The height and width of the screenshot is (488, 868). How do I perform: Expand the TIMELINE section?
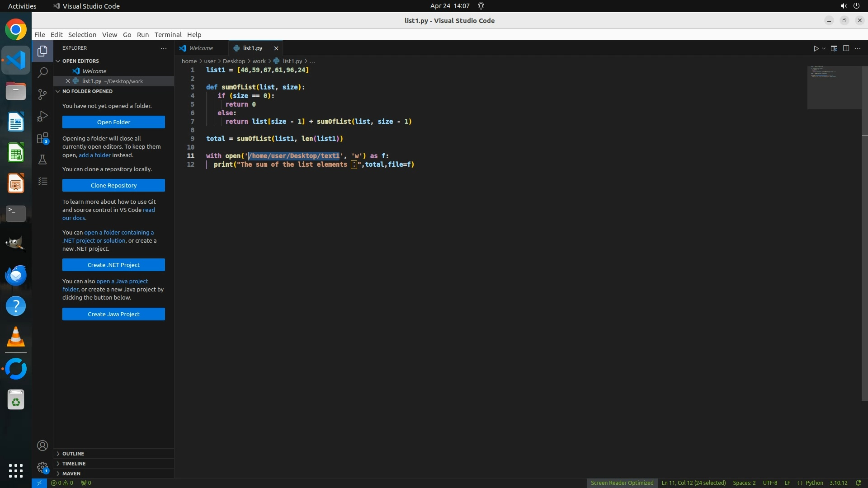point(74,464)
